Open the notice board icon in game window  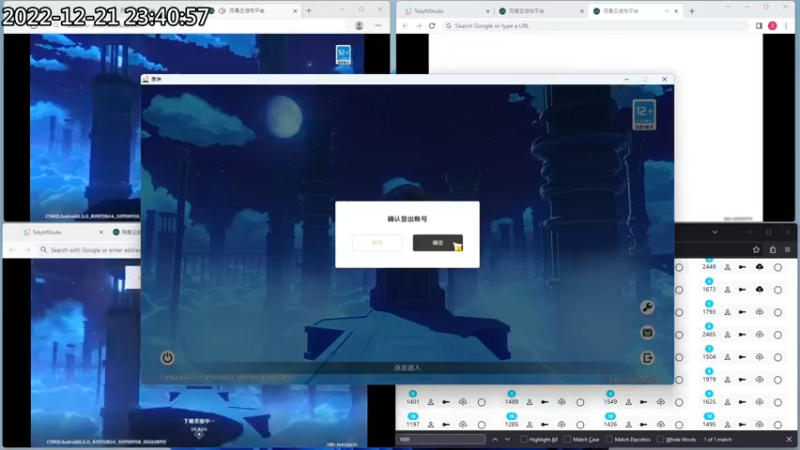tap(647, 333)
